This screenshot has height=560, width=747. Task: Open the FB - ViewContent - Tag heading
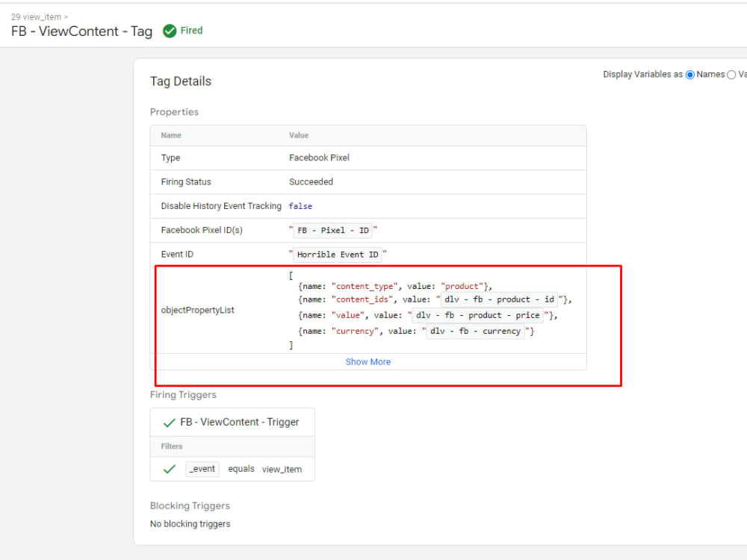coord(81,31)
